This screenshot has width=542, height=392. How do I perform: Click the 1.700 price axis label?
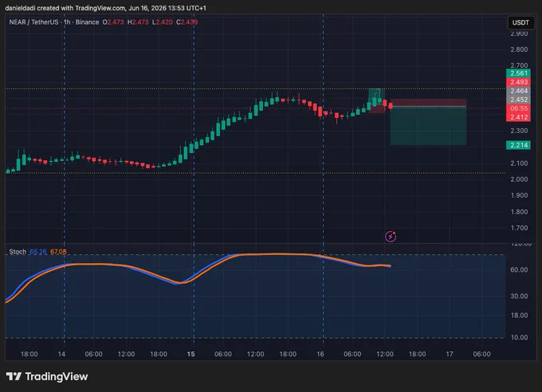tap(519, 228)
